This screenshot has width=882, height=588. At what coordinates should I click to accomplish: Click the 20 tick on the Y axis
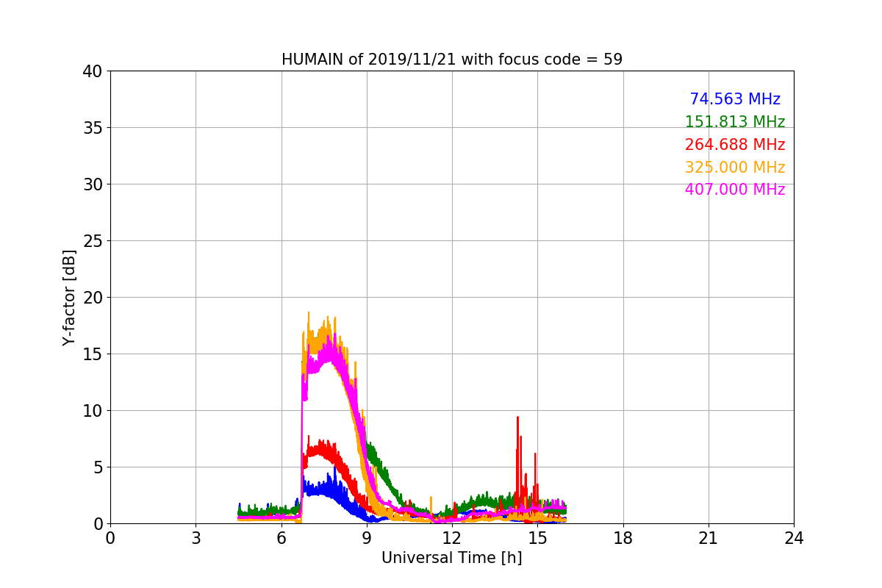tap(93, 298)
